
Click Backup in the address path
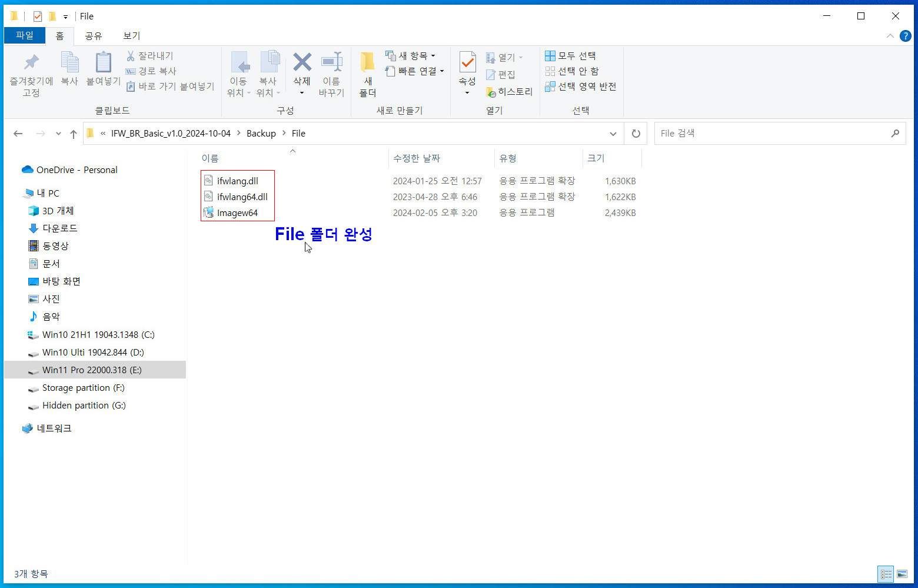click(261, 134)
